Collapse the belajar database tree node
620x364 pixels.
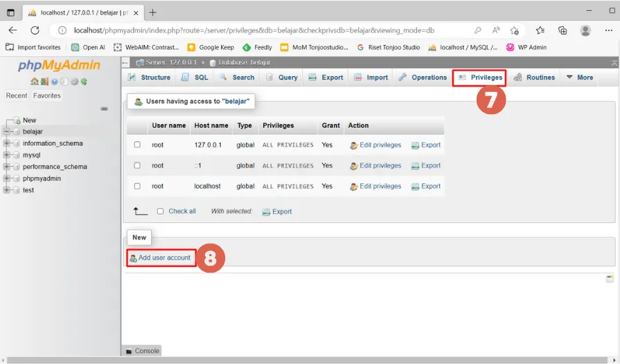click(x=6, y=131)
